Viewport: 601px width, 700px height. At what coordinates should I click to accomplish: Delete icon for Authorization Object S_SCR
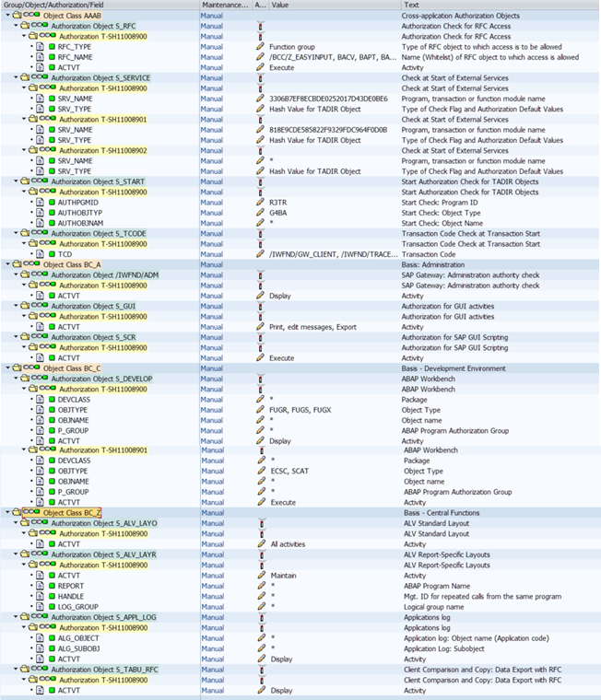[260, 337]
